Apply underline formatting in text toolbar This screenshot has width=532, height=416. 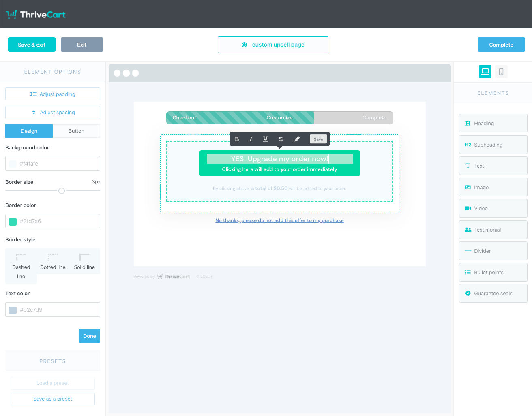(265, 139)
